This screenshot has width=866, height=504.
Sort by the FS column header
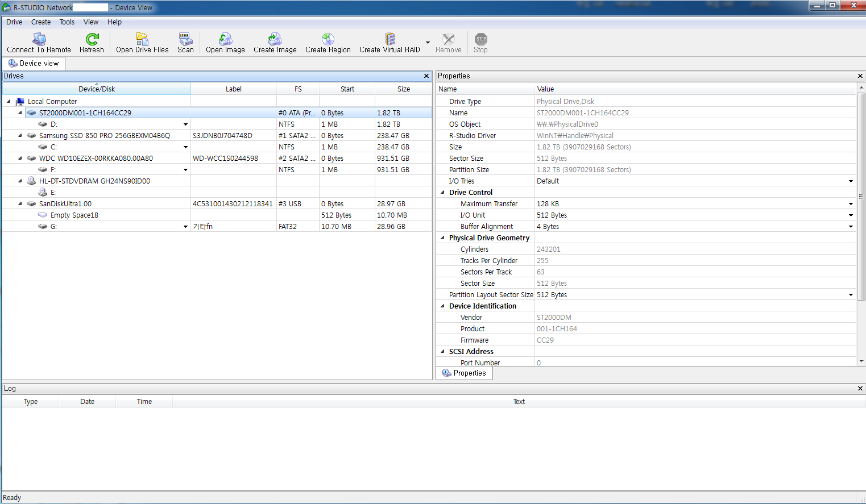tap(298, 89)
